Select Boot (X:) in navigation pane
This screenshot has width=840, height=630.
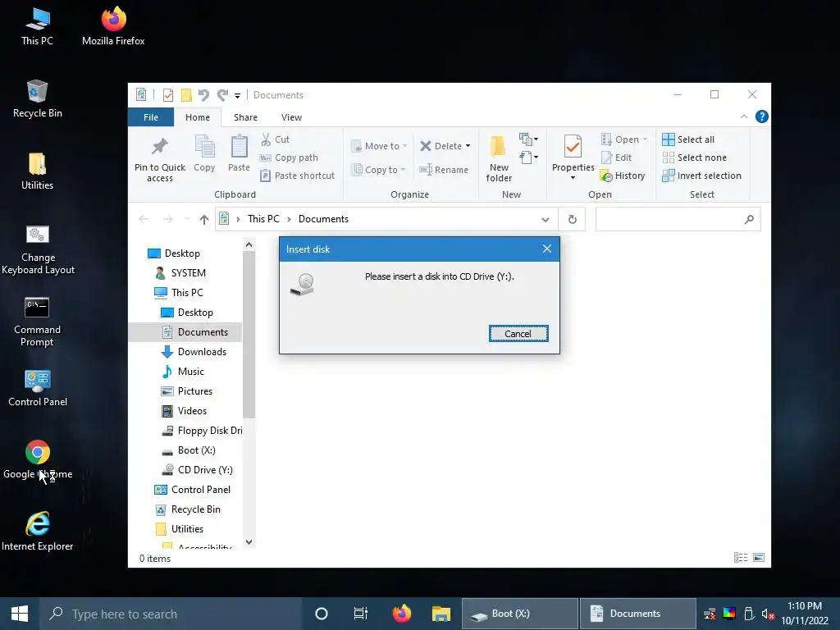197,450
